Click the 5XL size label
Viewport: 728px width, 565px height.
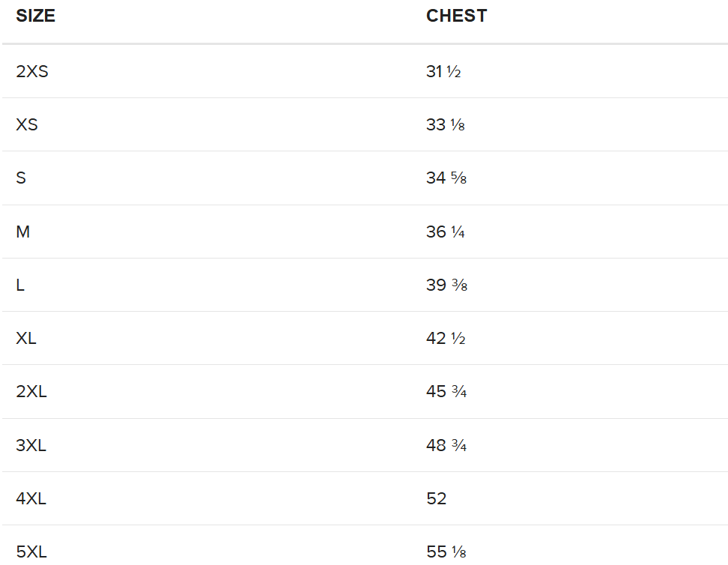[x=31, y=552]
